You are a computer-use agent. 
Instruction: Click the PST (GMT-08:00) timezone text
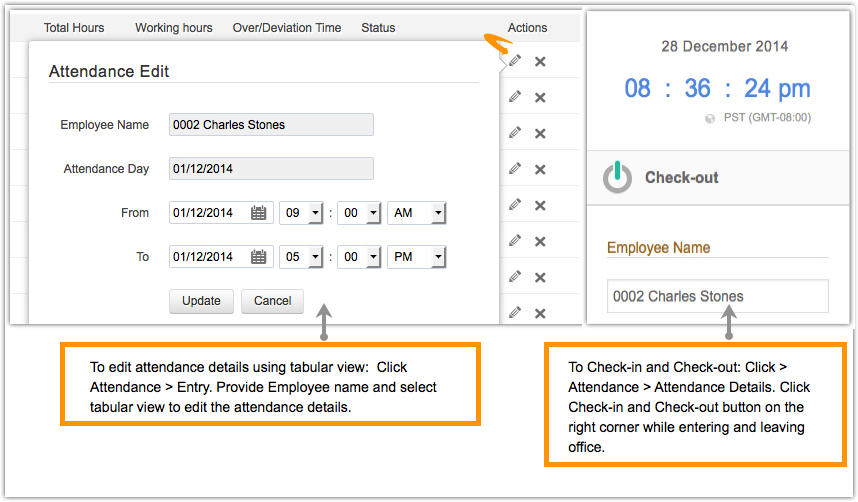(x=767, y=118)
